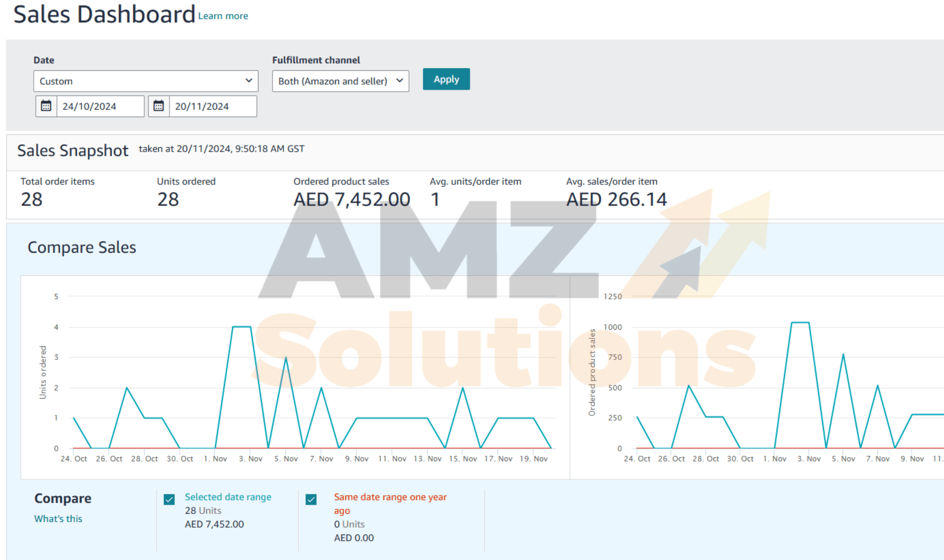944x560 pixels.
Task: Click the Ordered product sales AED 7,452.00 value
Action: 352,199
